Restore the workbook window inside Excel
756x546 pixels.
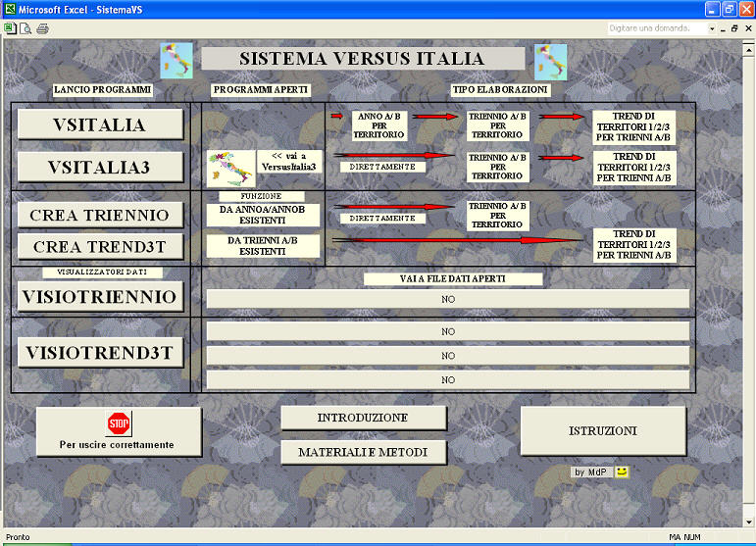734,28
